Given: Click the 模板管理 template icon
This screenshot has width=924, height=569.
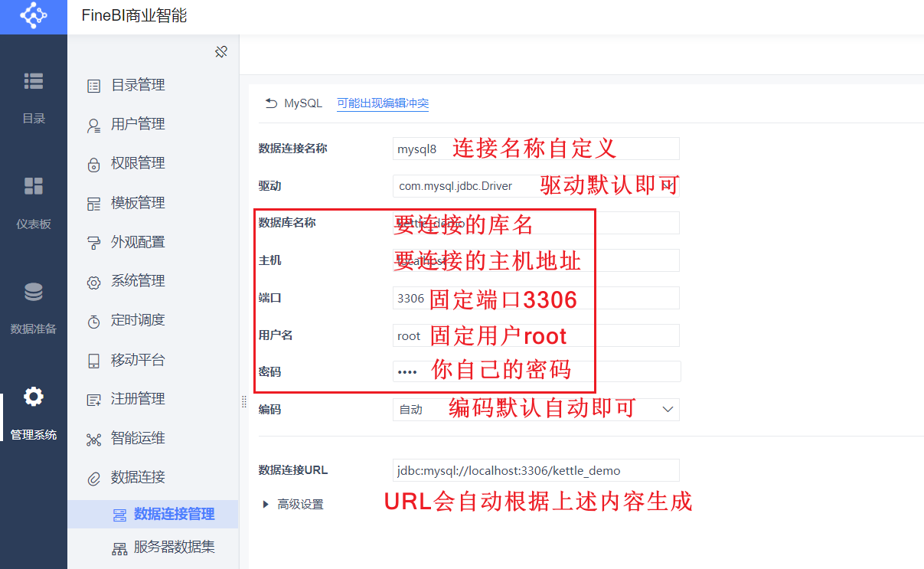Looking at the screenshot, I should pyautogui.click(x=93, y=204).
